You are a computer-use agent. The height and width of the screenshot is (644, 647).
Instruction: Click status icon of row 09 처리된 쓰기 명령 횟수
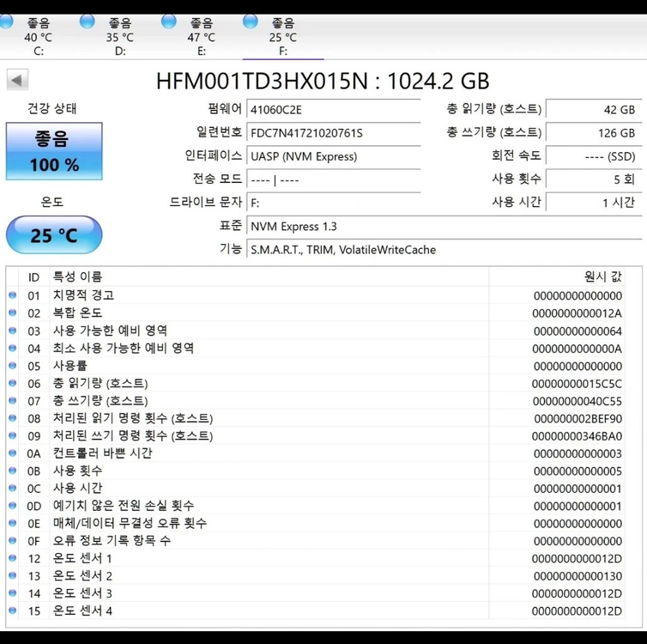pos(12,435)
